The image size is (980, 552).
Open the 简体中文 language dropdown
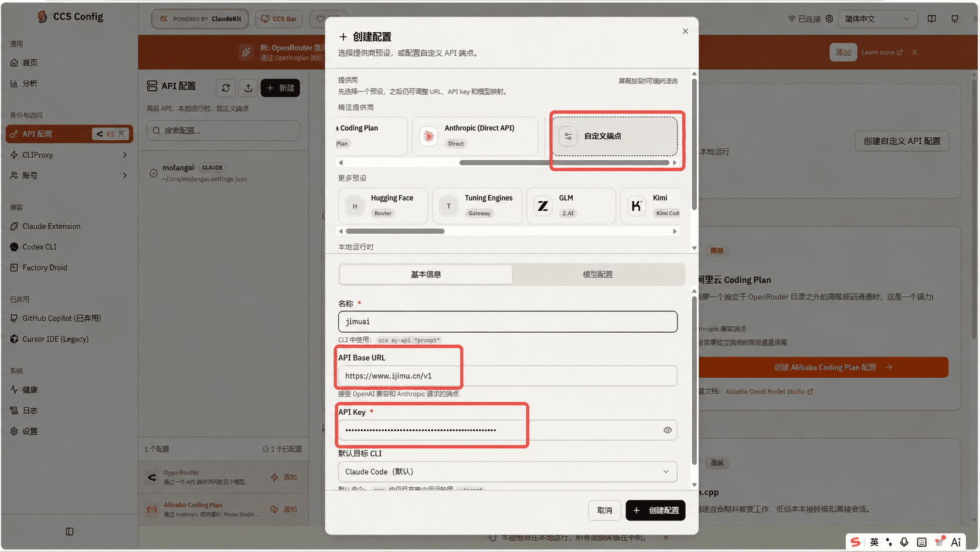(877, 19)
